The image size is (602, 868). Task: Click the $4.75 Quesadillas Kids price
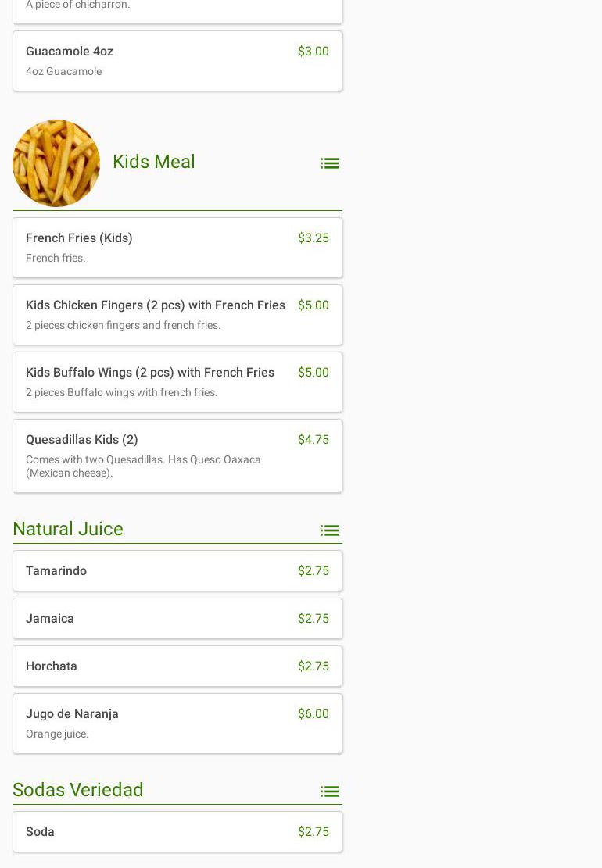[313, 439]
